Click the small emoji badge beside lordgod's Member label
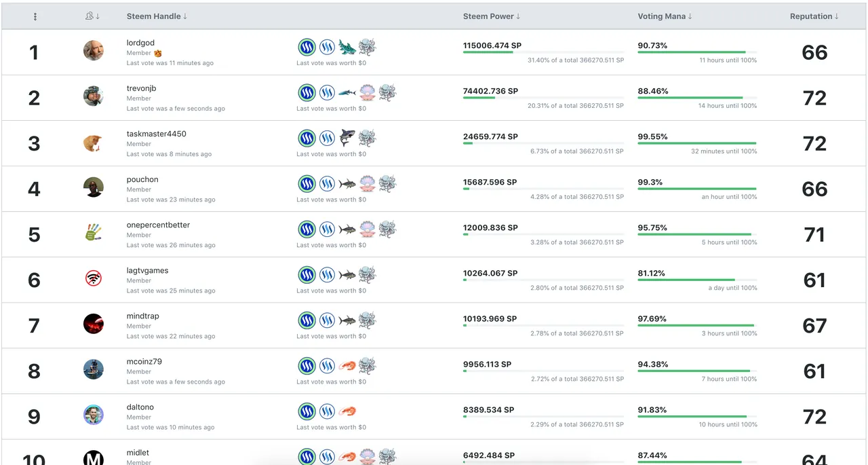 pyautogui.click(x=158, y=53)
